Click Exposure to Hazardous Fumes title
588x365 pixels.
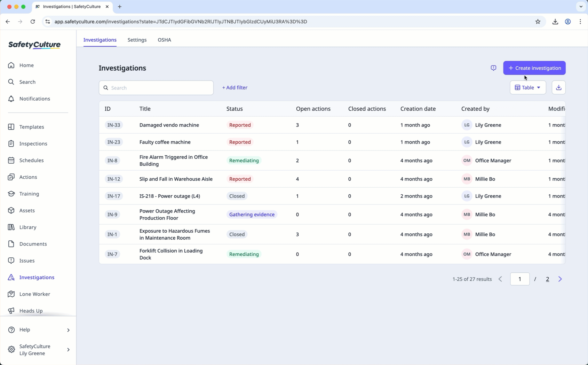click(175, 234)
